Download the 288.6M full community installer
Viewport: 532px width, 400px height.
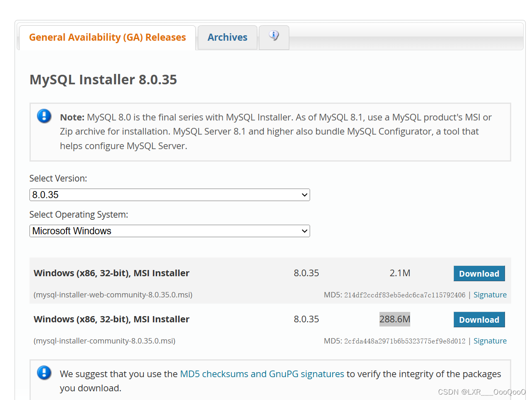(479, 319)
